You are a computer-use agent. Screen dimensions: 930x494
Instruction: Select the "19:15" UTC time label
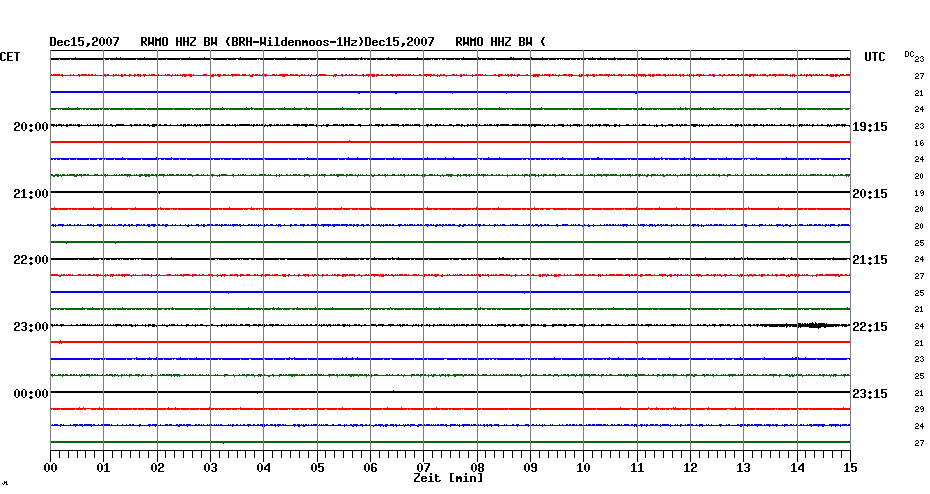pyautogui.click(x=870, y=127)
